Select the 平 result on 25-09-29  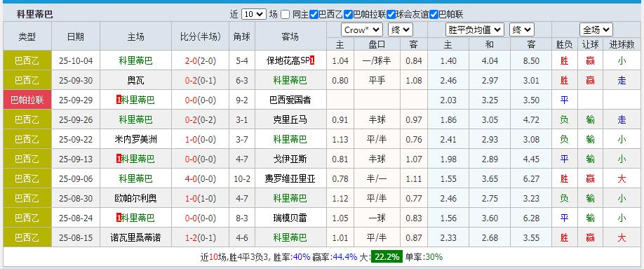564,100
